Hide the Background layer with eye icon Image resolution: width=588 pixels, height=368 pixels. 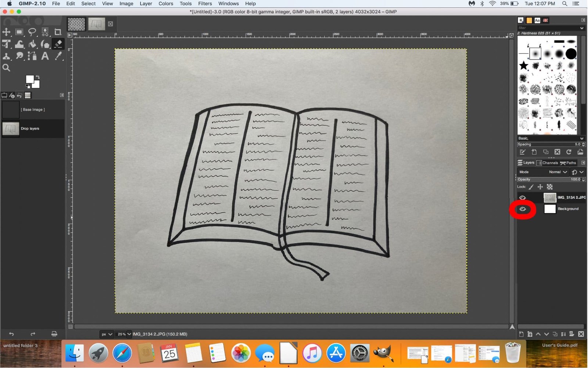pyautogui.click(x=522, y=209)
